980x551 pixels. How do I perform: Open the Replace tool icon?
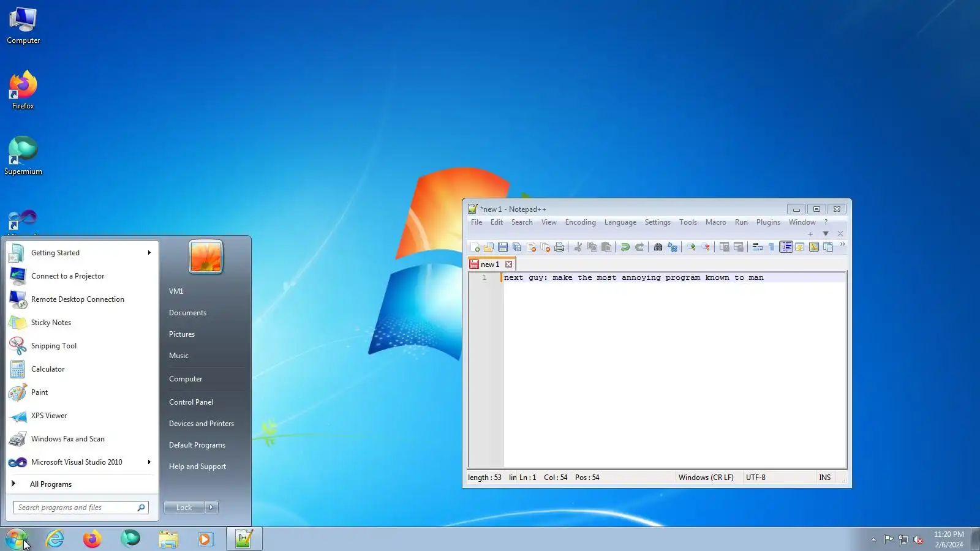[x=672, y=247]
